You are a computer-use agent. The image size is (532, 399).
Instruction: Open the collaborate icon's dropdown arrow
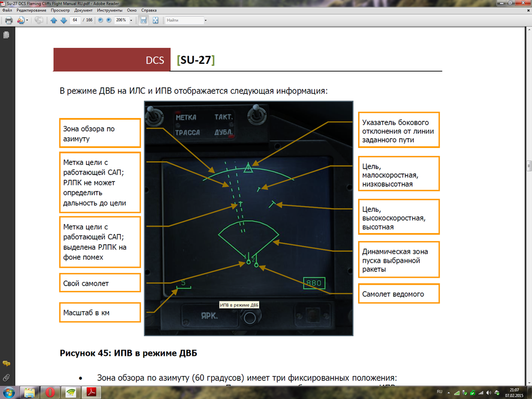(x=27, y=20)
